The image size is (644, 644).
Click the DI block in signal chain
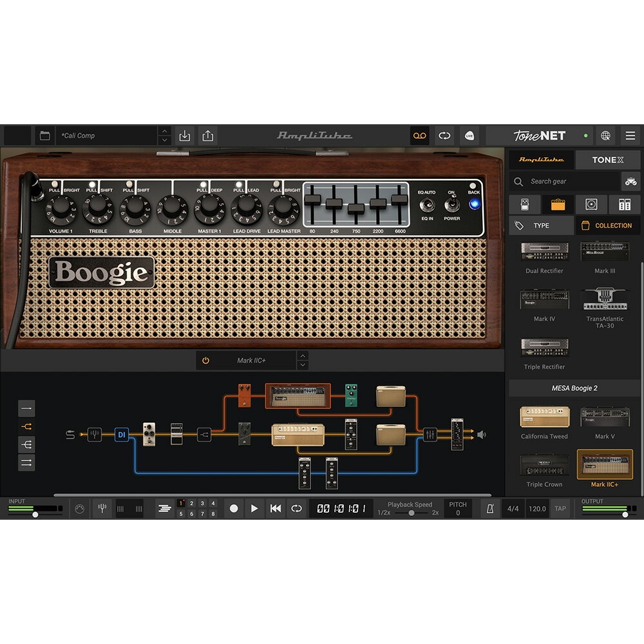(x=122, y=435)
